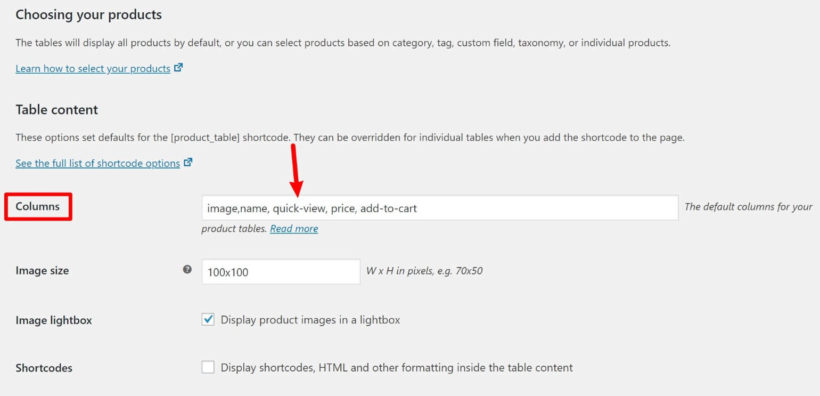Click the Image size field showing 100x100

tap(281, 272)
